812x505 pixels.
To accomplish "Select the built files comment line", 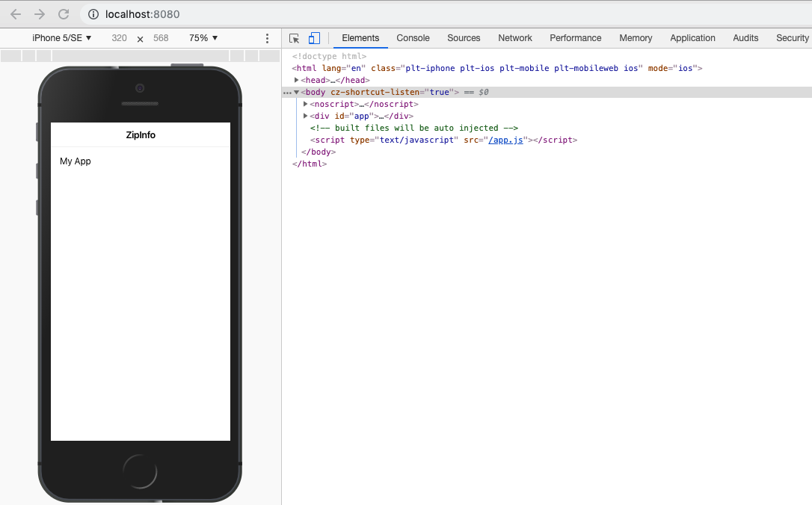I will click(413, 128).
